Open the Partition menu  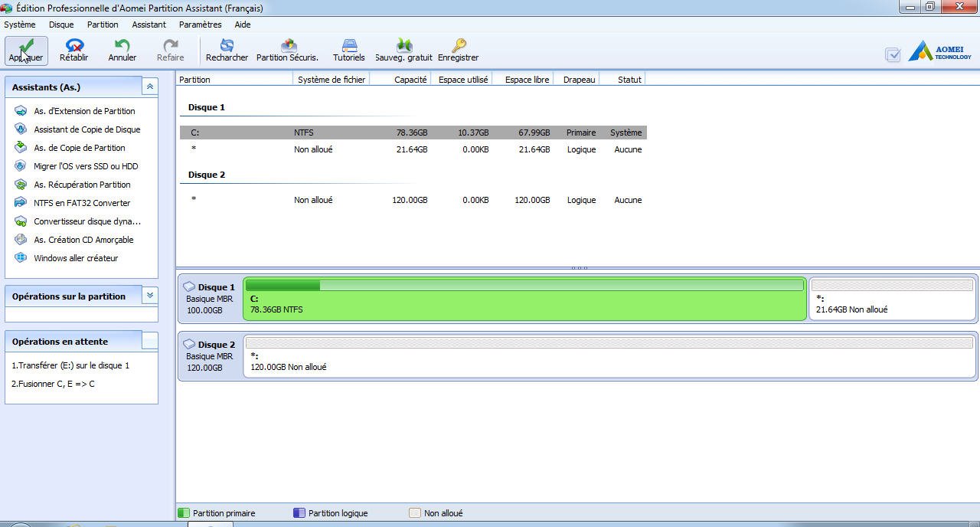tap(103, 25)
